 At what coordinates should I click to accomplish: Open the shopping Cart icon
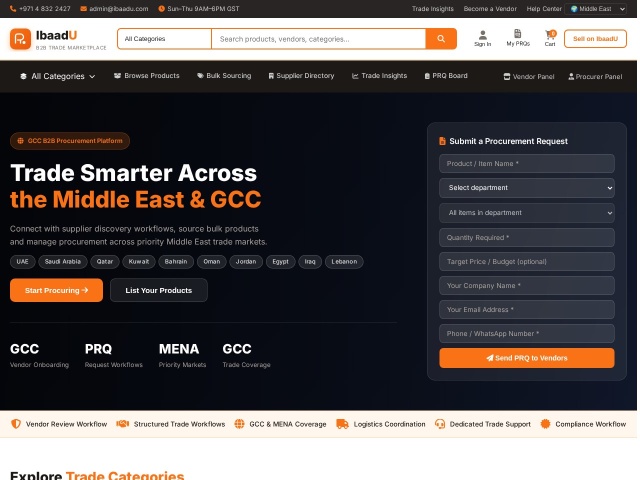point(550,35)
